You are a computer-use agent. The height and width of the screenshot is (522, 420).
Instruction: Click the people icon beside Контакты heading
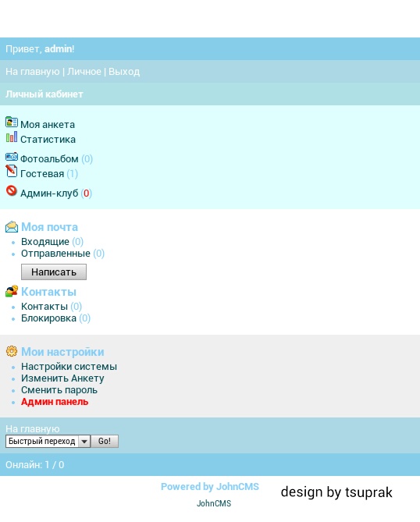tap(12, 291)
